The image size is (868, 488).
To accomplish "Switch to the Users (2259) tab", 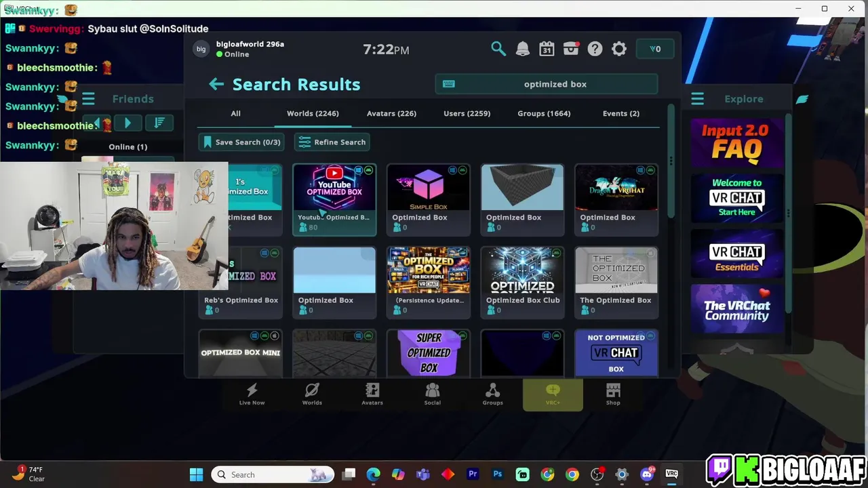I will 467,113.
